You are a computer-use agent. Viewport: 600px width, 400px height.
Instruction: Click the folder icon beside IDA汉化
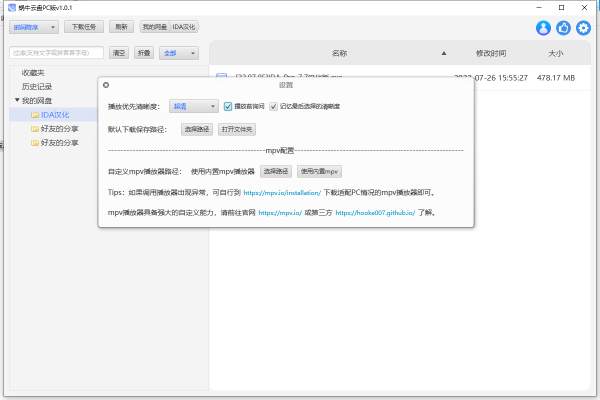point(35,115)
